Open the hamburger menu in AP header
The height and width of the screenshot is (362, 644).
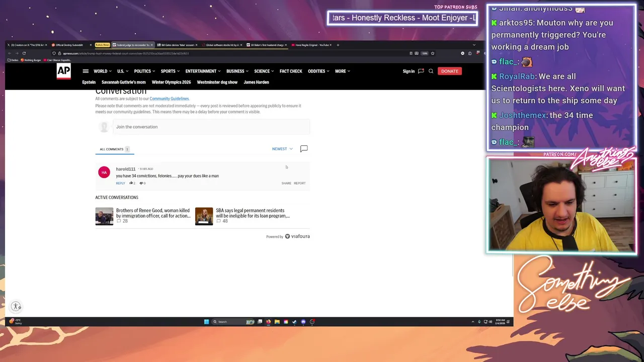pyautogui.click(x=86, y=71)
